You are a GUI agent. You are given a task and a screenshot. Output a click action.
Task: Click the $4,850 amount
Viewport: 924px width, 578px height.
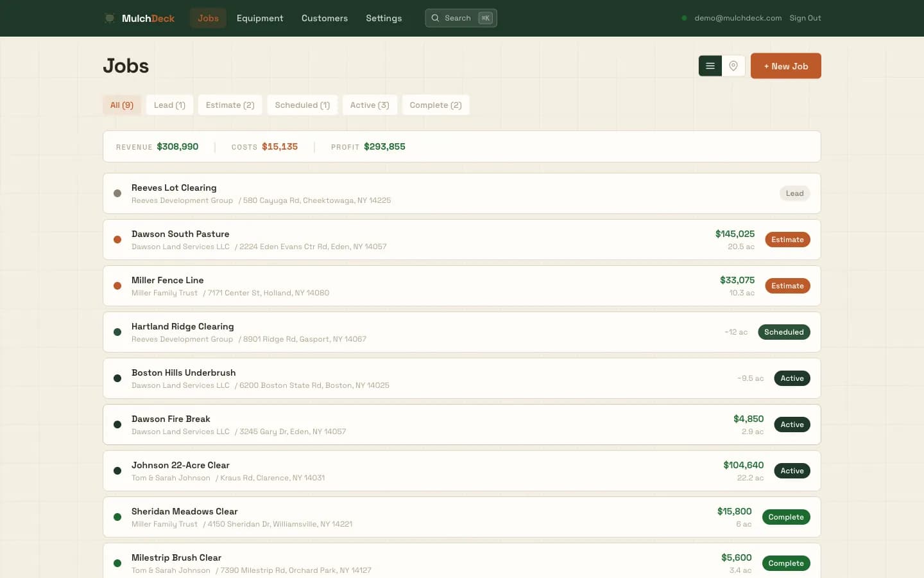[x=748, y=419]
